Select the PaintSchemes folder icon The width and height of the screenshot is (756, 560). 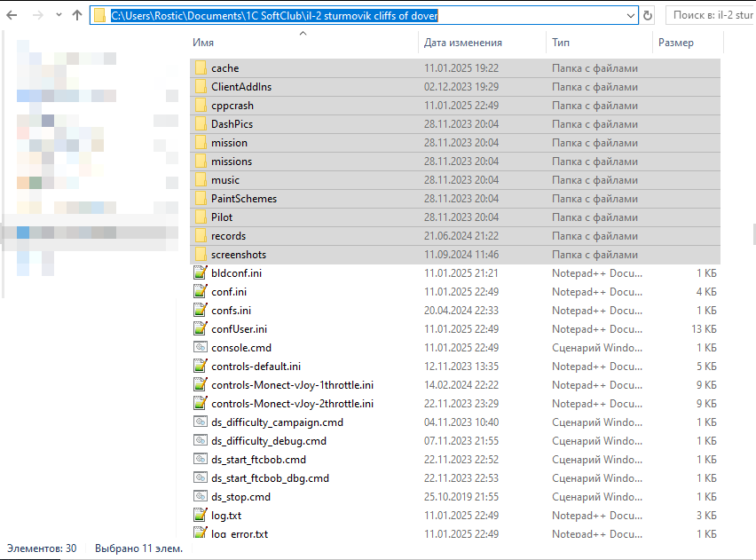pos(201,199)
